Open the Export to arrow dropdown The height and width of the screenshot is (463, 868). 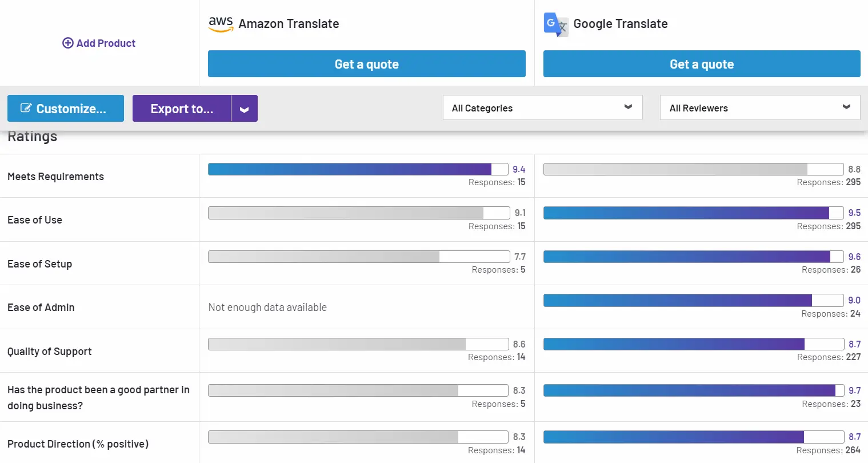click(x=244, y=109)
